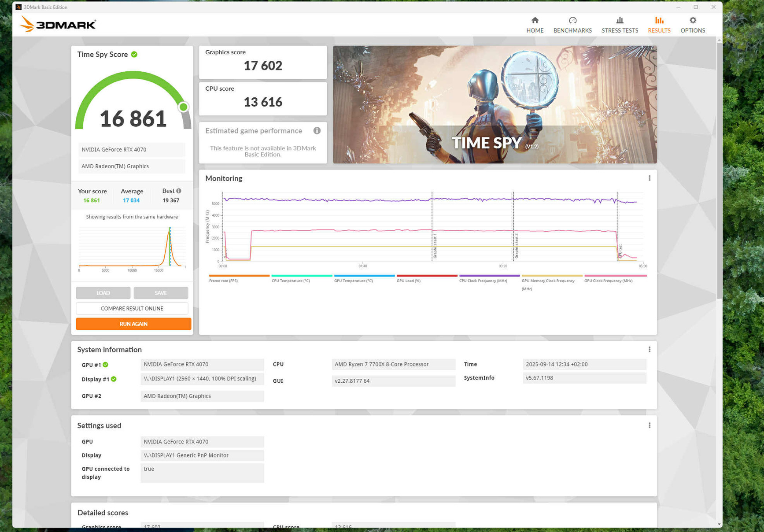The width and height of the screenshot is (764, 532).
Task: Click the SAVE button
Action: click(161, 293)
